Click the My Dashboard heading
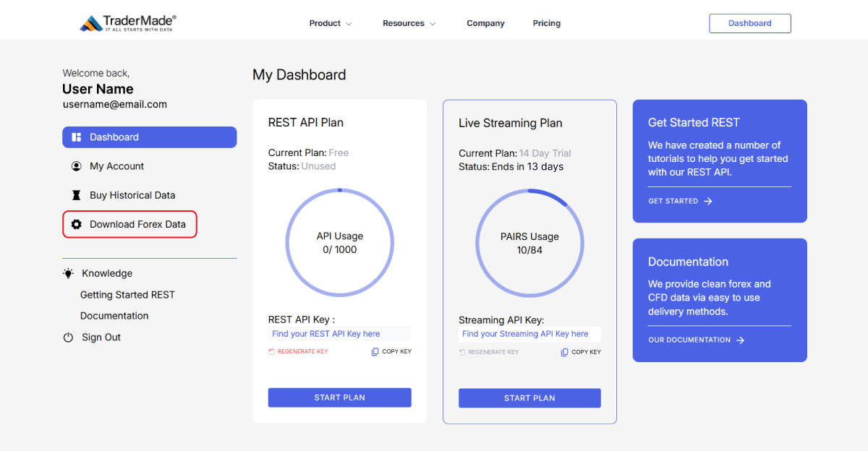 pos(299,74)
